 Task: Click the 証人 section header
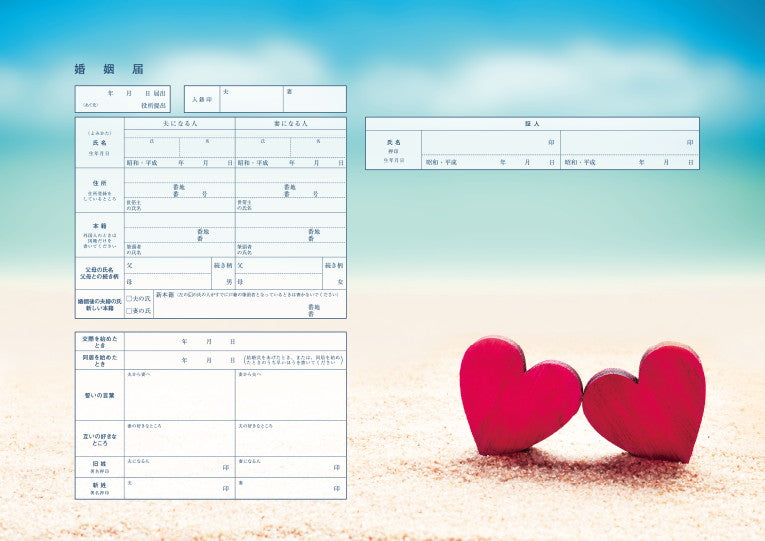click(x=532, y=123)
